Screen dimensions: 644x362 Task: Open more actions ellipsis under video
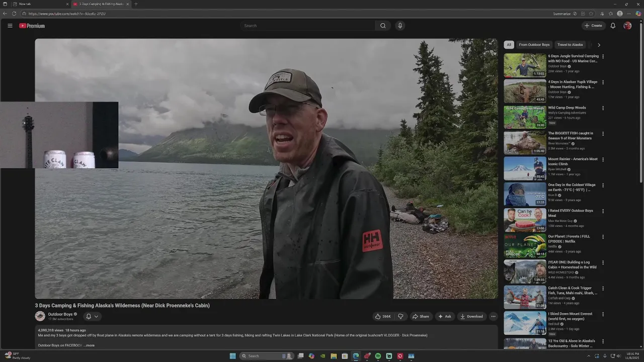[x=494, y=316]
